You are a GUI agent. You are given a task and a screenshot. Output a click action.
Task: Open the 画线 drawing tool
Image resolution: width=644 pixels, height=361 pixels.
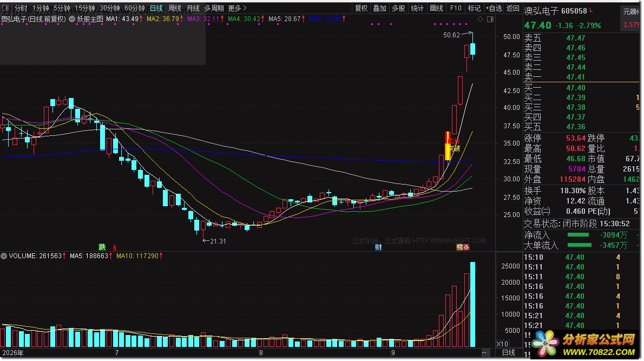[436, 8]
